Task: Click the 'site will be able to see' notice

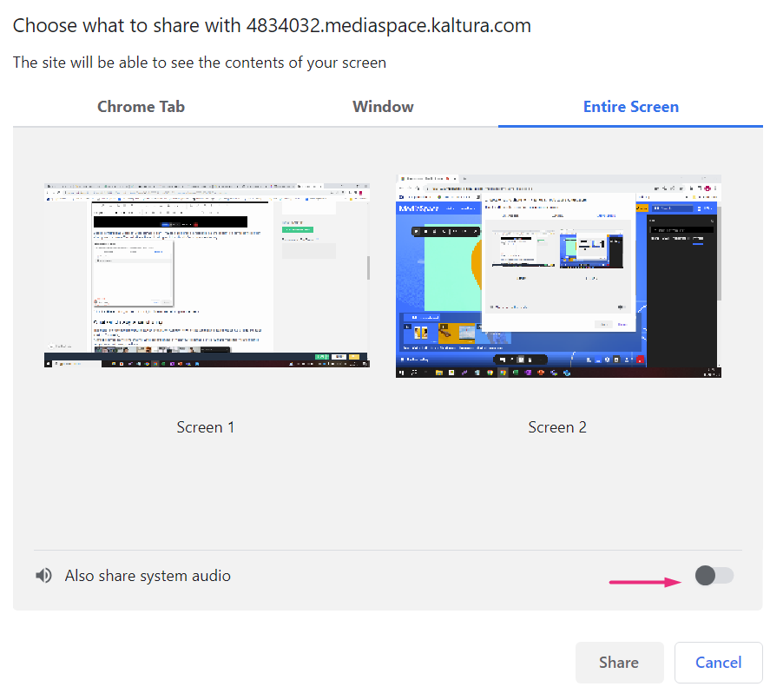Action: (x=200, y=63)
